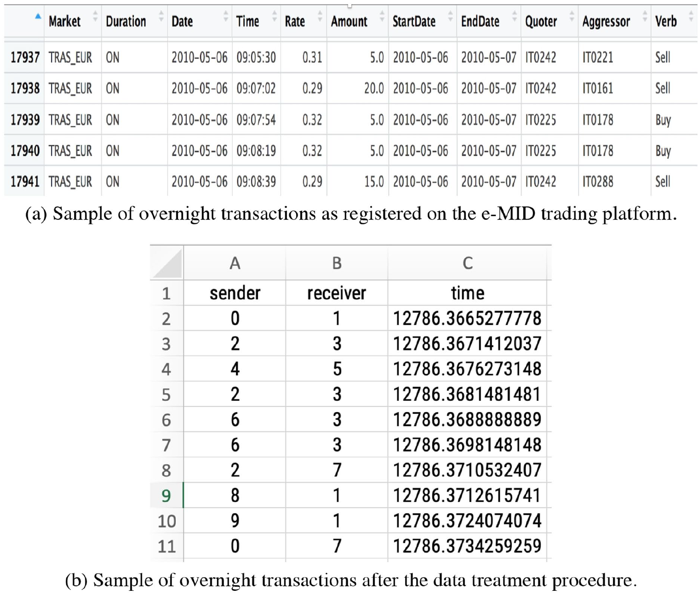Select time cell 12786.3665277778

pyautogui.click(x=467, y=318)
